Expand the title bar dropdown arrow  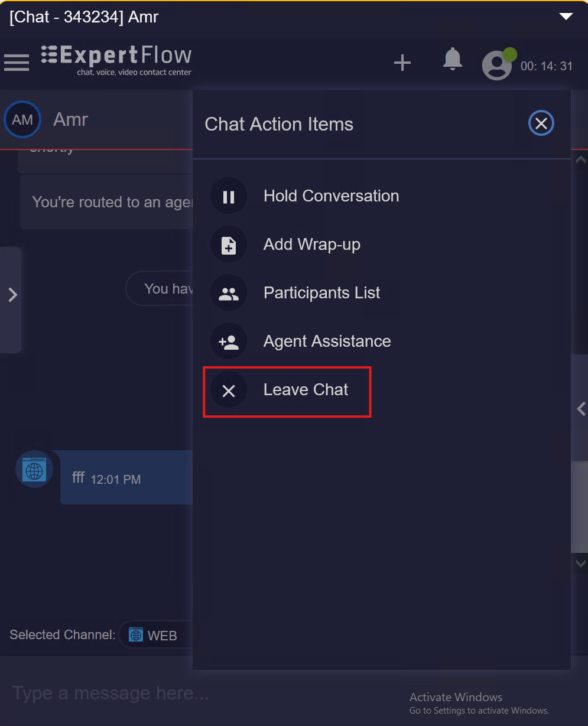pos(566,17)
